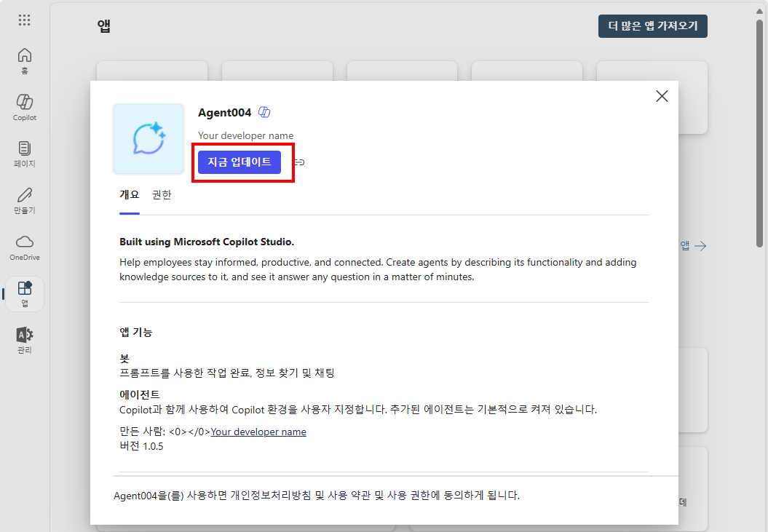This screenshot has width=768, height=532.
Task: Go to 홈 in the left sidebar
Action: coord(25,61)
